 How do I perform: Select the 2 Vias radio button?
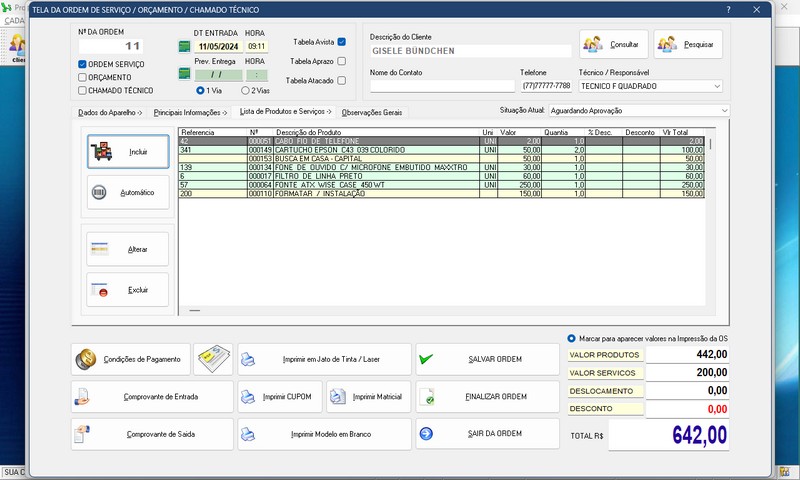(x=245, y=90)
